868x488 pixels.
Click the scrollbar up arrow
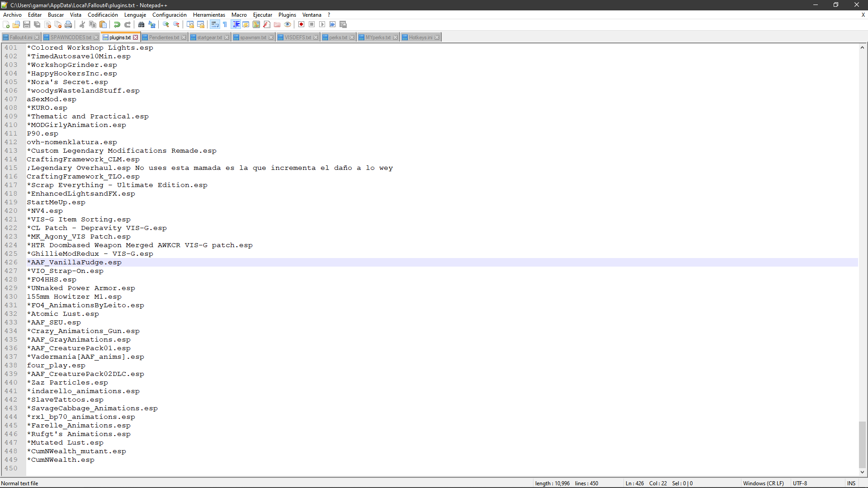tap(863, 47)
